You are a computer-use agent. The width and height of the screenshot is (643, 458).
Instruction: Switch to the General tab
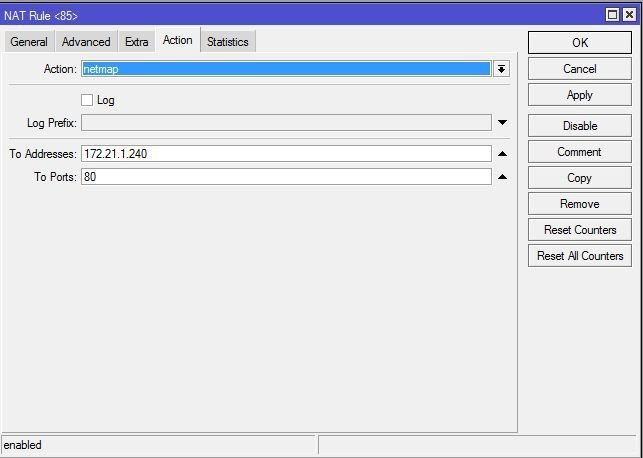[x=29, y=42]
